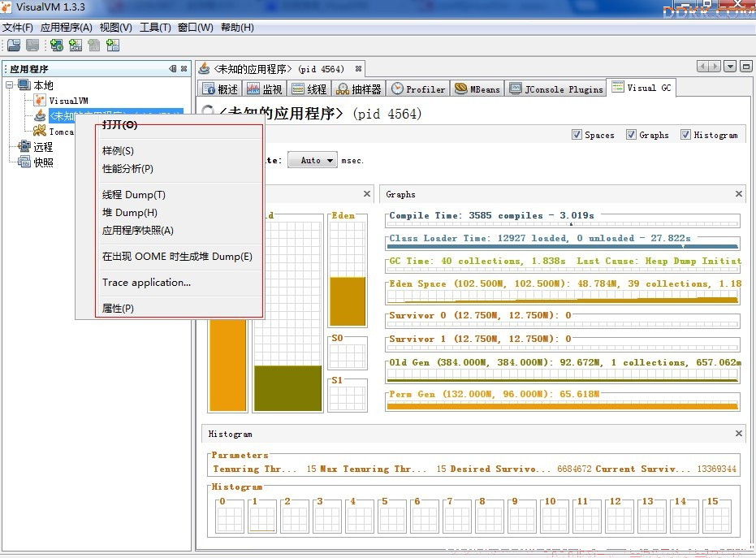Close the Histogram sub-panel
The height and width of the screenshot is (558, 756).
[x=739, y=433]
